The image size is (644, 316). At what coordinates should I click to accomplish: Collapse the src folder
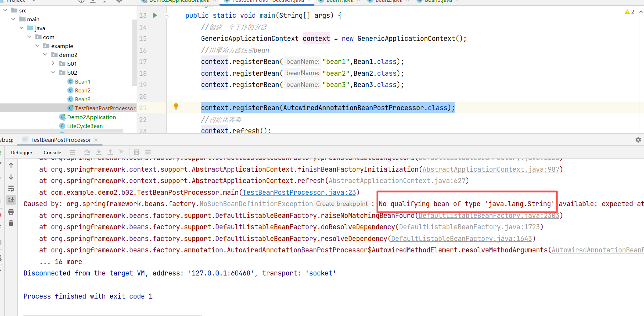click(5, 10)
